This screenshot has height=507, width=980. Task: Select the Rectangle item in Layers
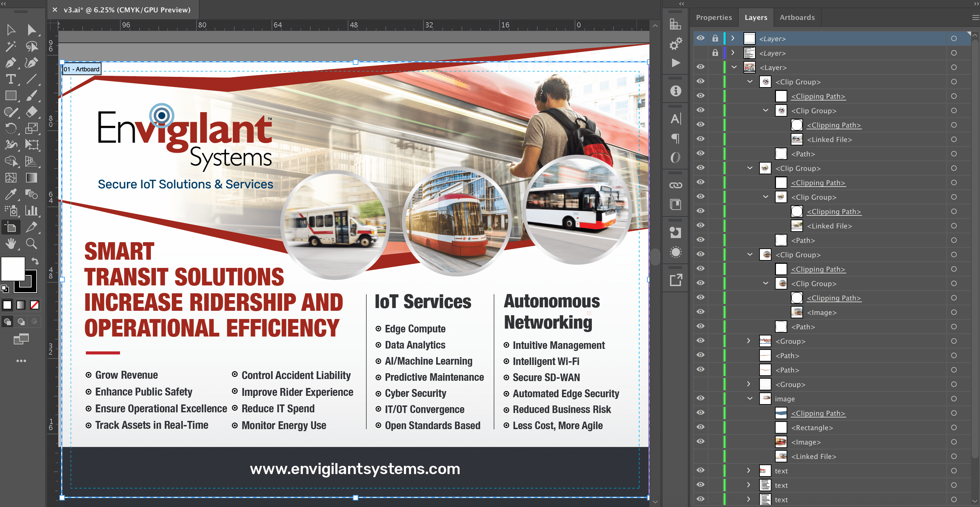(x=812, y=427)
